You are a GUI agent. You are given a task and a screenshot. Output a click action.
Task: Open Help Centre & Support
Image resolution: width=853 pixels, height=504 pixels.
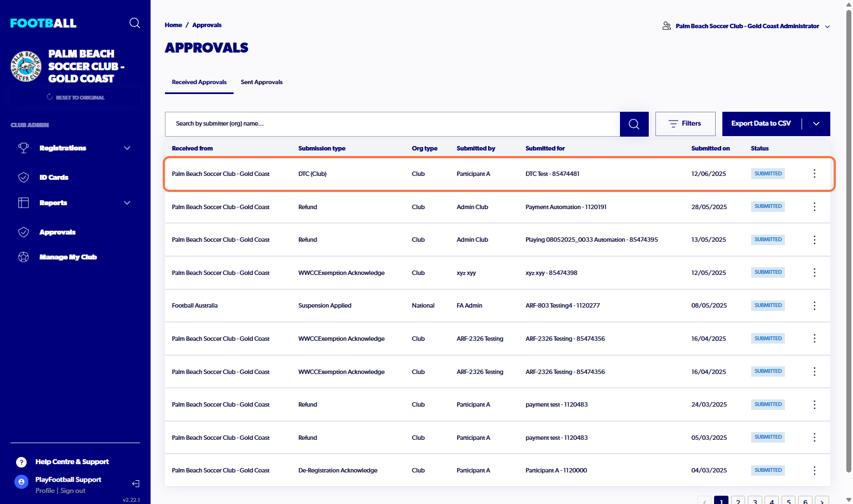click(72, 462)
